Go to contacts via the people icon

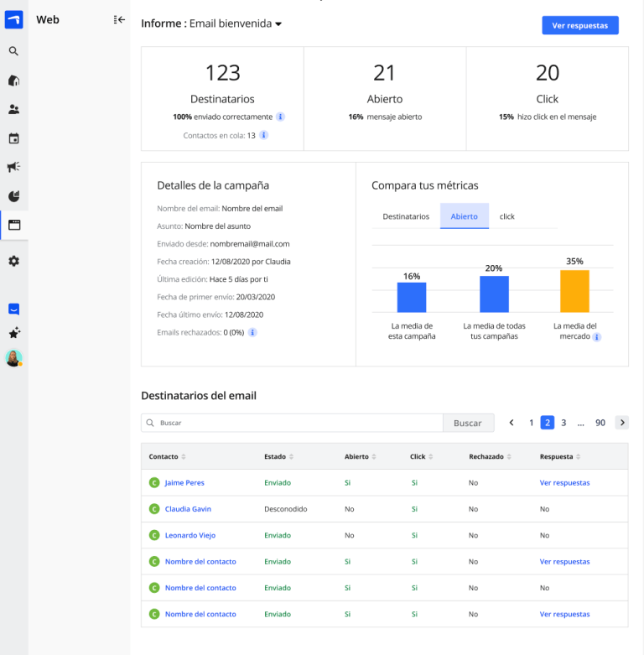[x=13, y=109]
